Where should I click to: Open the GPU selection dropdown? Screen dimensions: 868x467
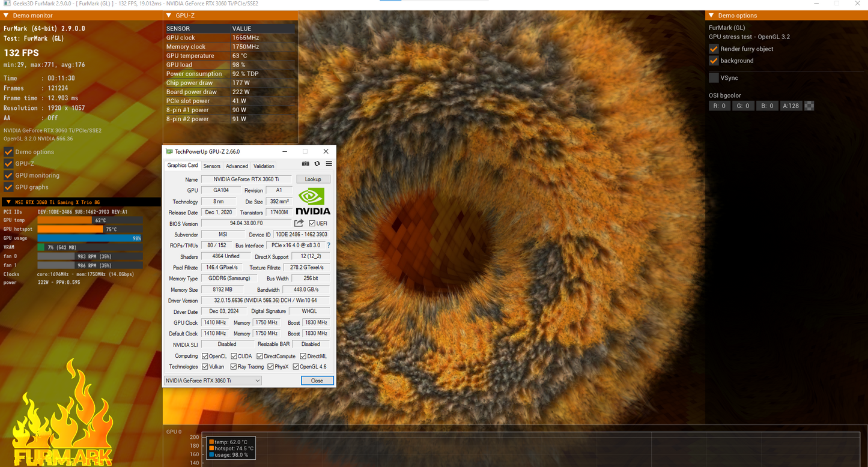tap(213, 381)
